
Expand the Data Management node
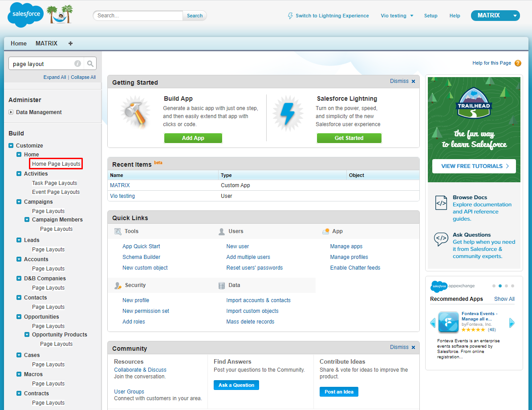point(11,112)
